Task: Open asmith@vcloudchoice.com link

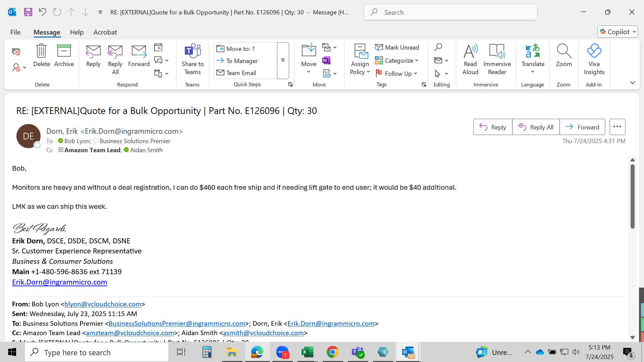Action: (263, 333)
